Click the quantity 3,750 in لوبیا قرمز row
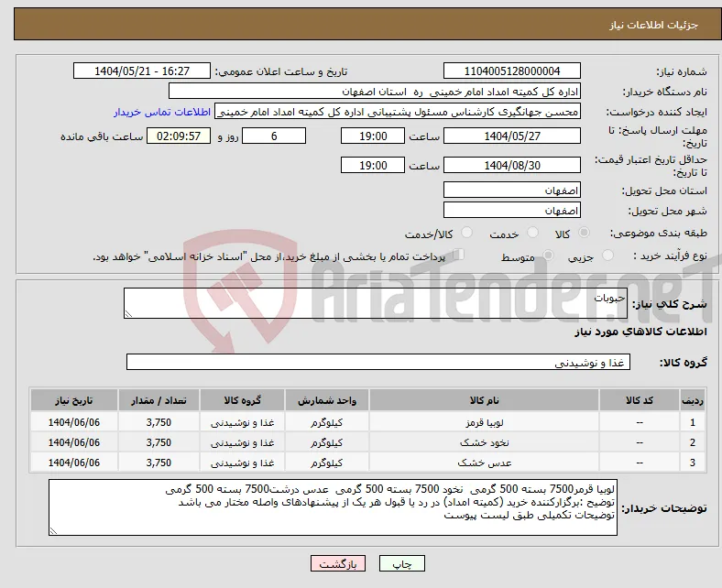 coord(159,423)
